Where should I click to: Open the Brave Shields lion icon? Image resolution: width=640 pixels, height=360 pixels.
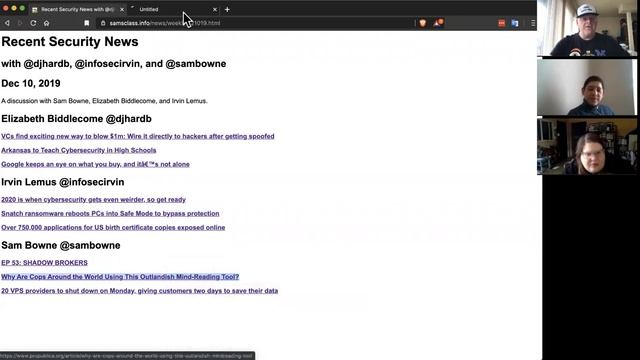tap(423, 23)
